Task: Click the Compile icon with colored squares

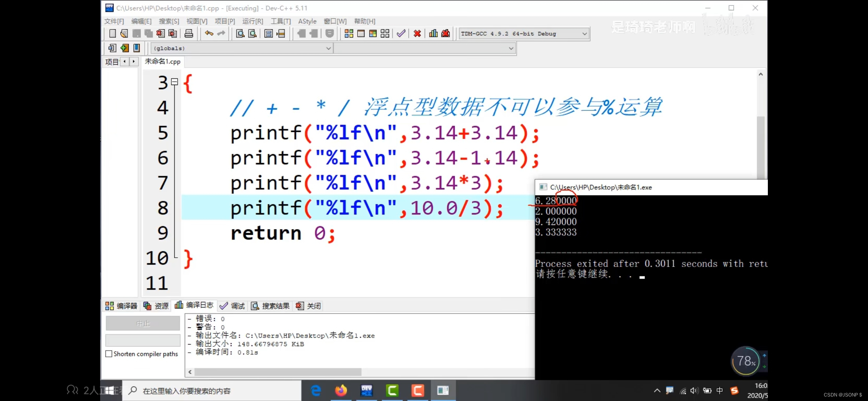Action: 349,34
